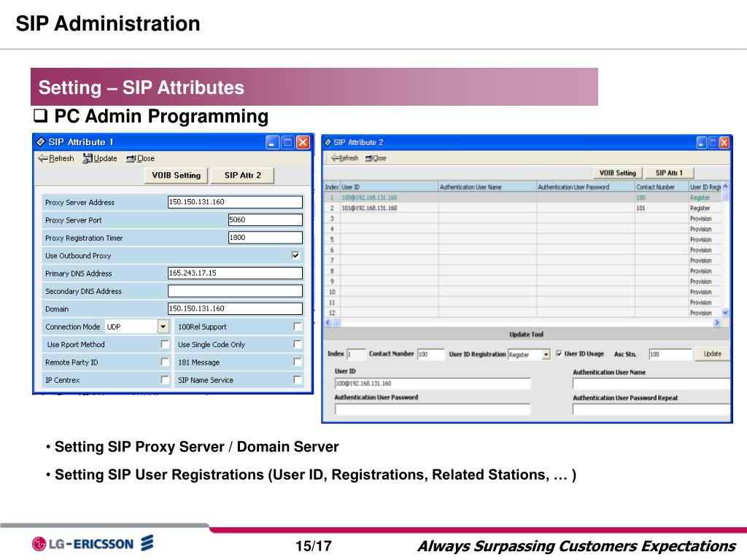Click Proxy Server Port field
747x560 pixels.
pos(266,219)
